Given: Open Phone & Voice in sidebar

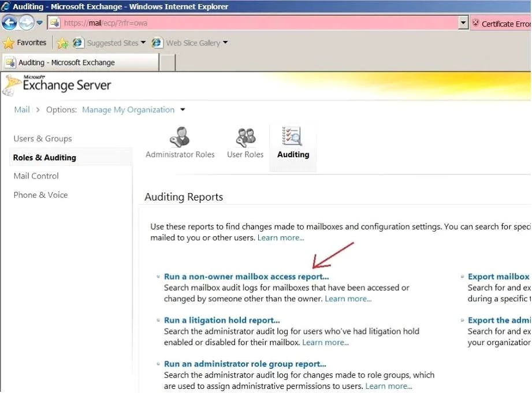Looking at the screenshot, I should tap(40, 195).
